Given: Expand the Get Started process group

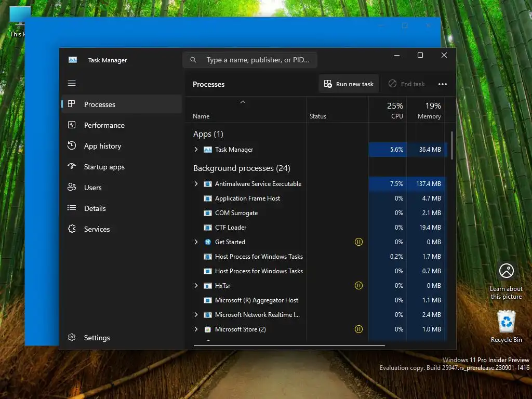Looking at the screenshot, I should [196, 242].
